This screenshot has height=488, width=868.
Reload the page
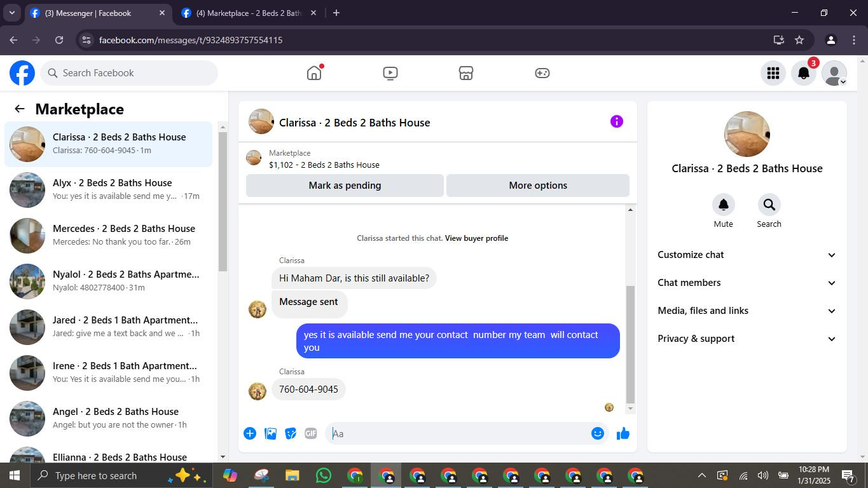click(59, 40)
